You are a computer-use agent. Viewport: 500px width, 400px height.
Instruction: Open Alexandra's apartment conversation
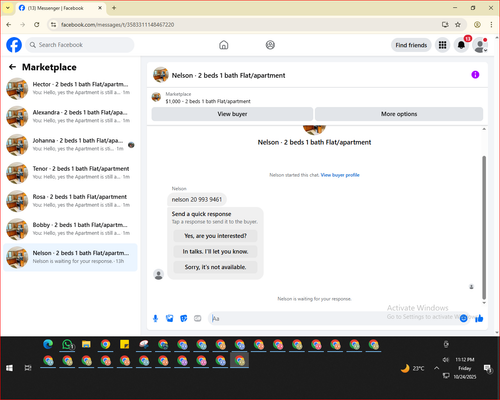(70, 116)
